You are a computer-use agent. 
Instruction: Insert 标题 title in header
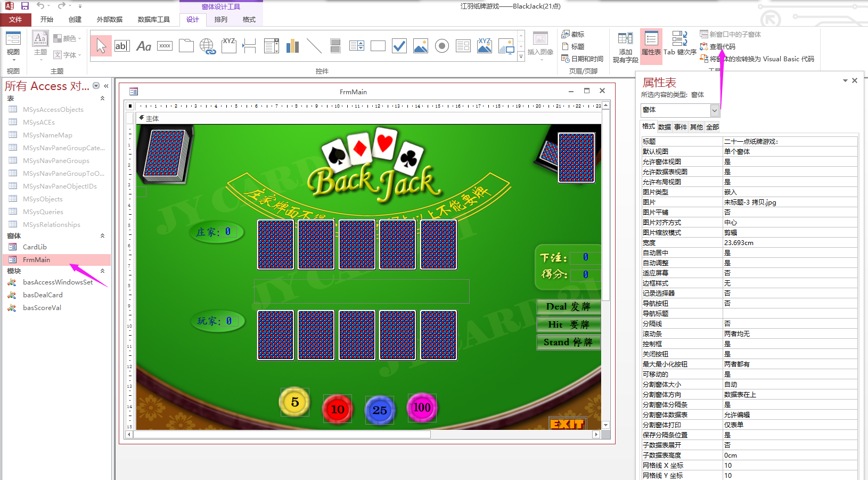tap(573, 46)
